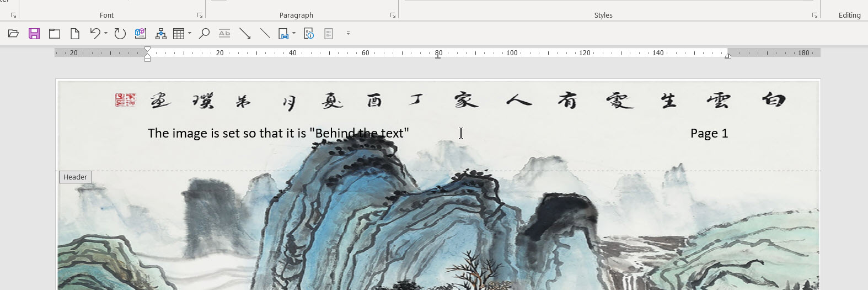Image resolution: width=868 pixels, height=290 pixels.
Task: Click the magnifying glass Find icon
Action: point(204,34)
